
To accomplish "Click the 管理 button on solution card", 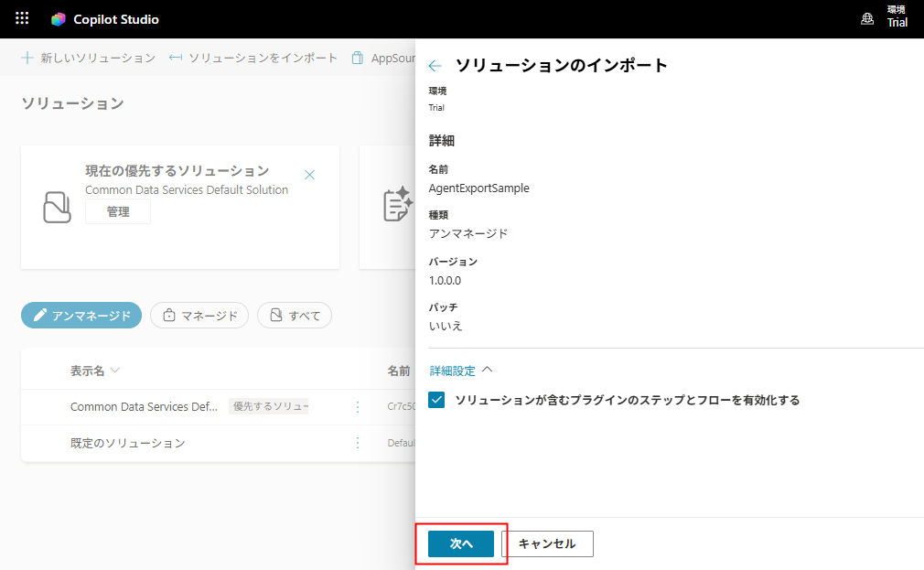I will (x=118, y=212).
